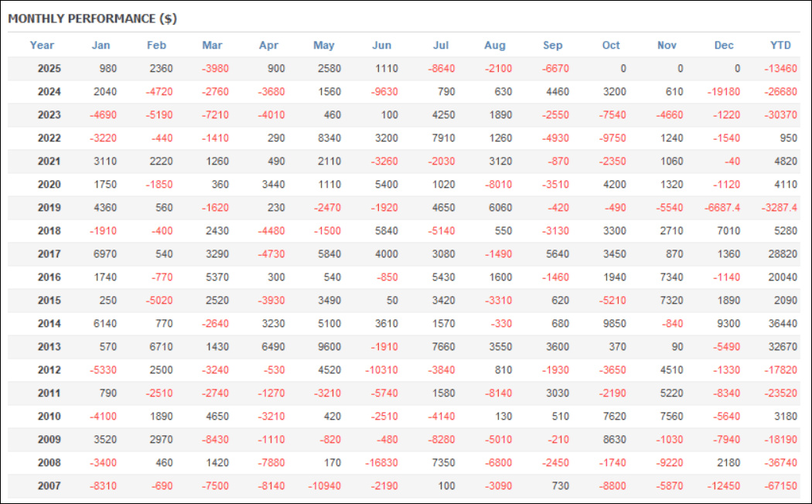This screenshot has height=504, width=812.
Task: Click 2019 December value -6687.4
Action: [x=722, y=207]
